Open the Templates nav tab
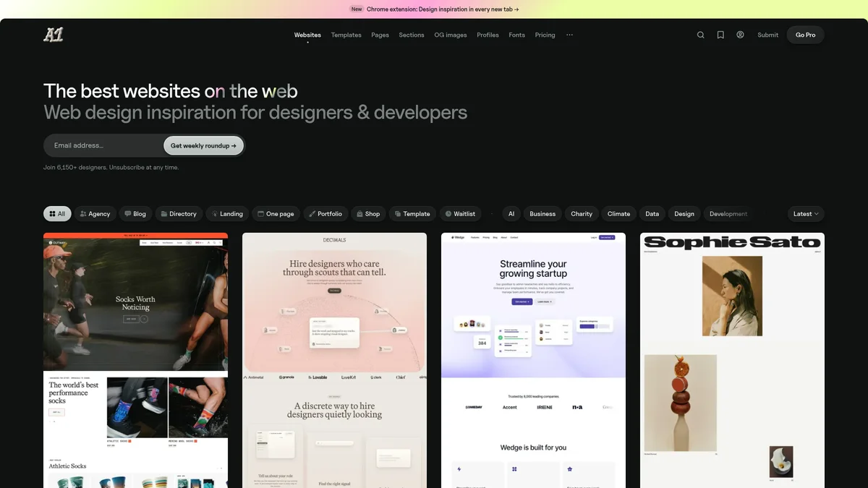868x488 pixels. click(x=346, y=35)
